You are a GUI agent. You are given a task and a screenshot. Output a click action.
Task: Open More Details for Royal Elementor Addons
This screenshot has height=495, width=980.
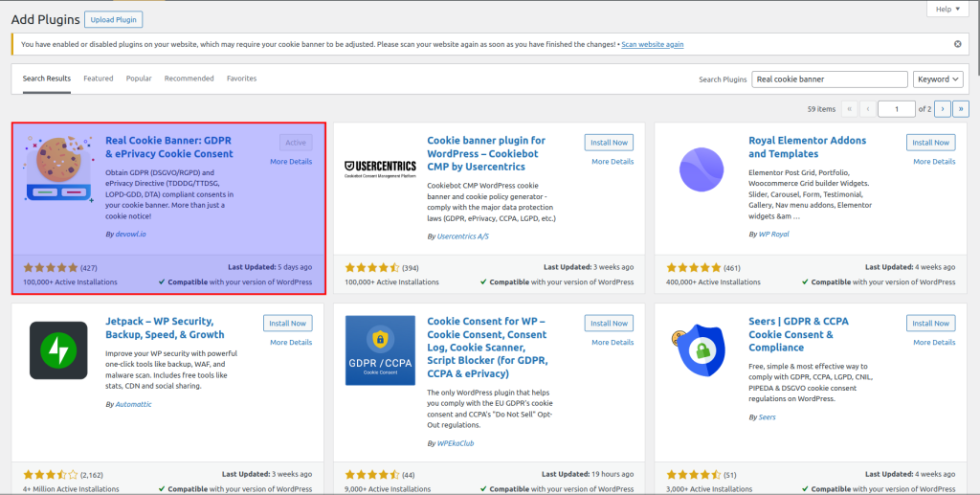(934, 161)
